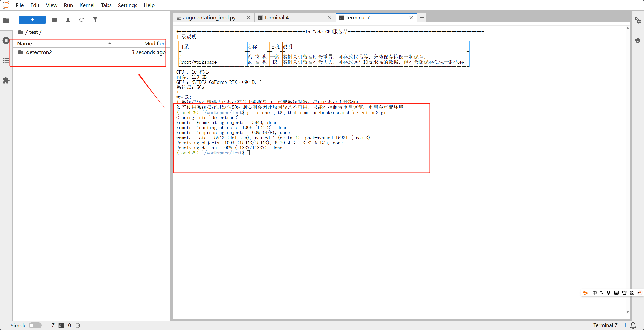This screenshot has width=644, height=330.
Task: Toggle Chinese/English input mode (中)
Action: (x=595, y=293)
